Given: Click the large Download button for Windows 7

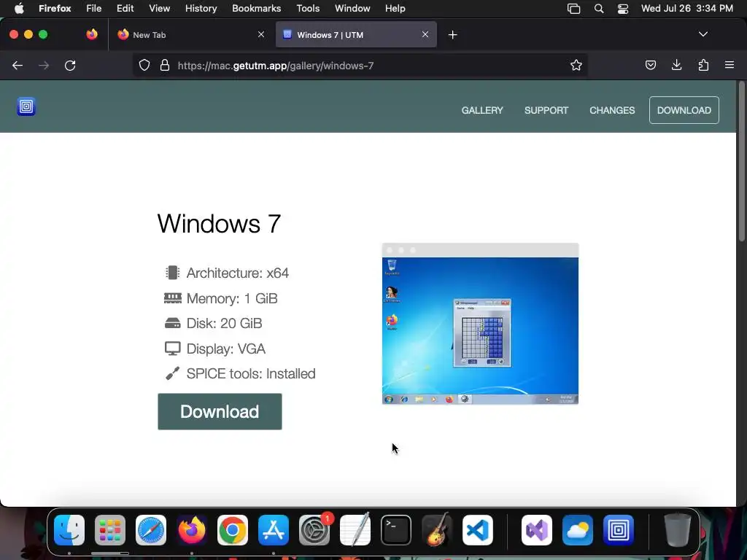Looking at the screenshot, I should pyautogui.click(x=220, y=411).
